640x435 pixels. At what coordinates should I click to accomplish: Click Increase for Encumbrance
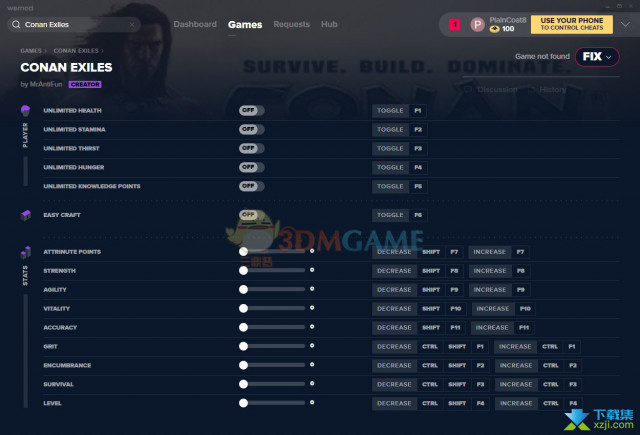pos(516,366)
